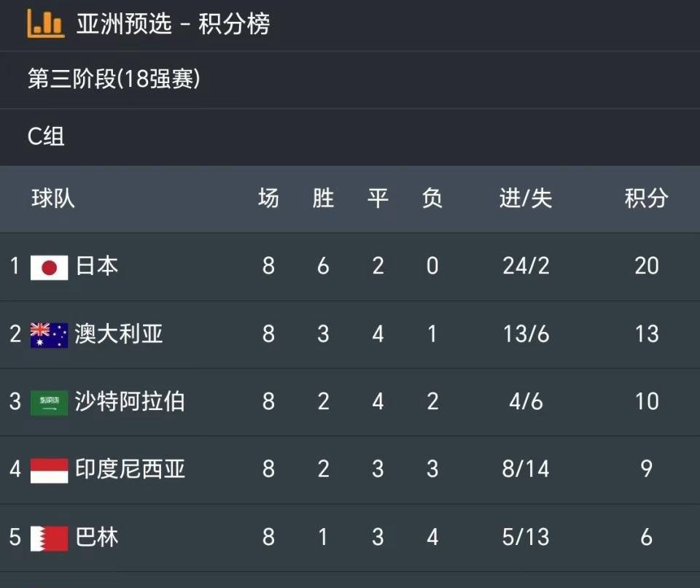
Task: Click the 亚洲预选 - 积分榜 header title
Action: tap(173, 23)
